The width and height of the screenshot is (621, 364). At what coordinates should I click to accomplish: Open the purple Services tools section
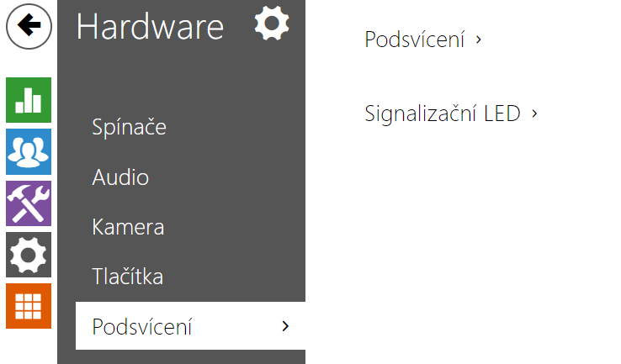(29, 203)
